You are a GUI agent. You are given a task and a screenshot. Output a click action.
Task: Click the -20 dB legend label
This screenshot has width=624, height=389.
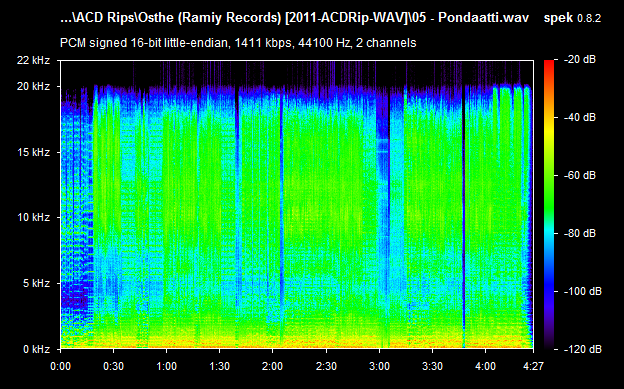(580, 60)
